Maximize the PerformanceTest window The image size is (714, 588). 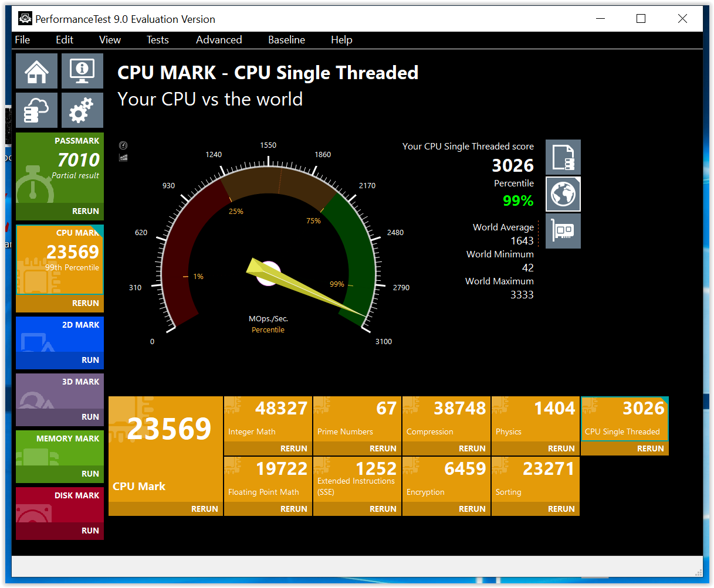(641, 19)
